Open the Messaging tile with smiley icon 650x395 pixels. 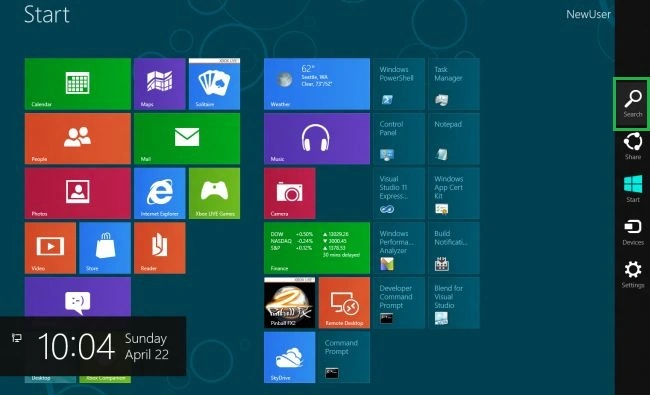pos(78,297)
